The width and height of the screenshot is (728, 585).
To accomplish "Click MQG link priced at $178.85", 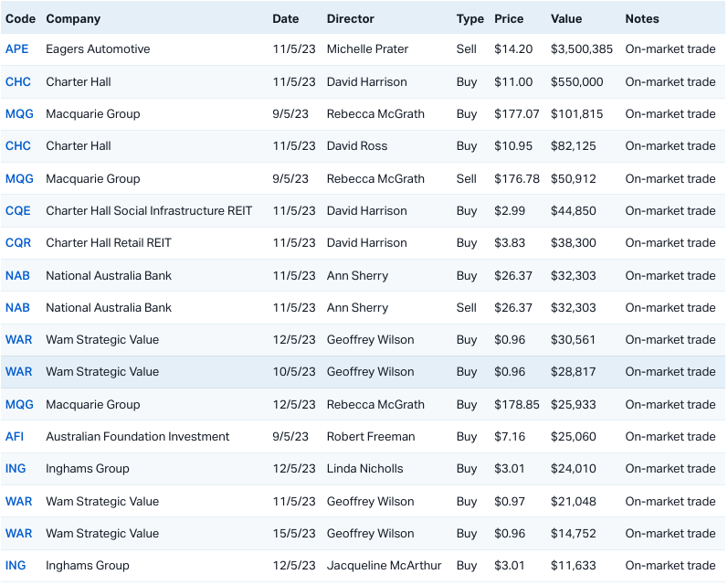I will click(20, 405).
